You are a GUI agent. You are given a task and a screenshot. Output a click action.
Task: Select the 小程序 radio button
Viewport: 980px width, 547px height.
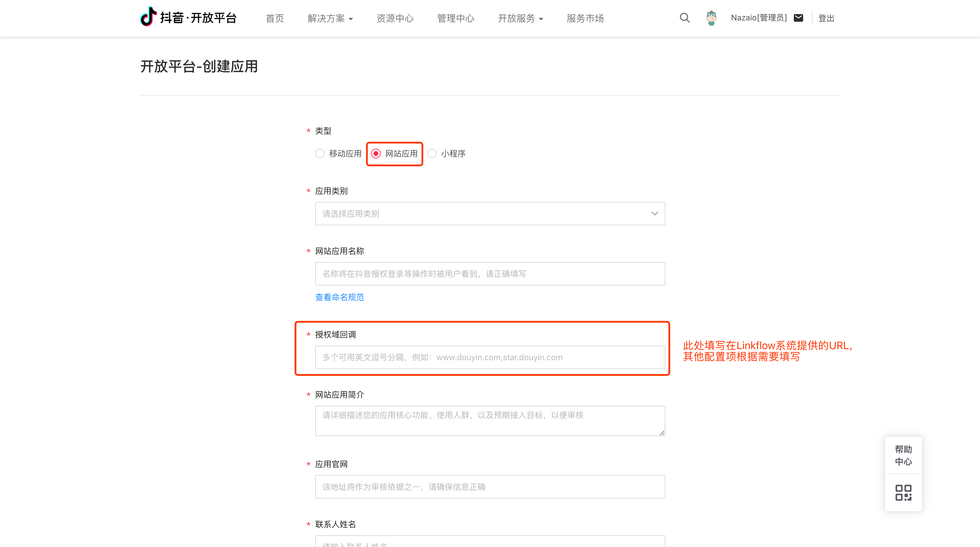point(432,154)
